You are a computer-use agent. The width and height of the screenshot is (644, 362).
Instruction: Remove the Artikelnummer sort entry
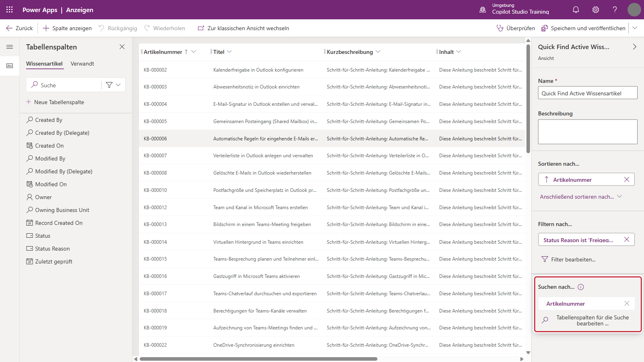[626, 179]
